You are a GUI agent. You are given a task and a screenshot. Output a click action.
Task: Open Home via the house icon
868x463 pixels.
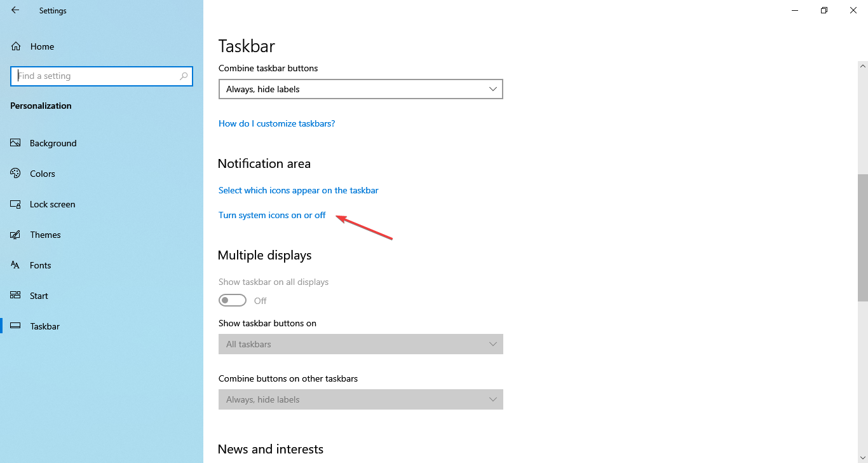pyautogui.click(x=17, y=46)
